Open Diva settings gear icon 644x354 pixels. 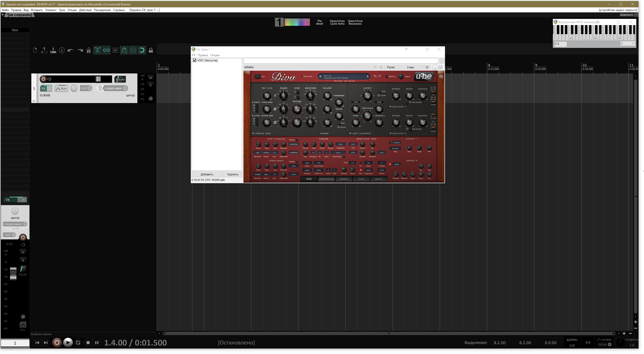tap(441, 77)
